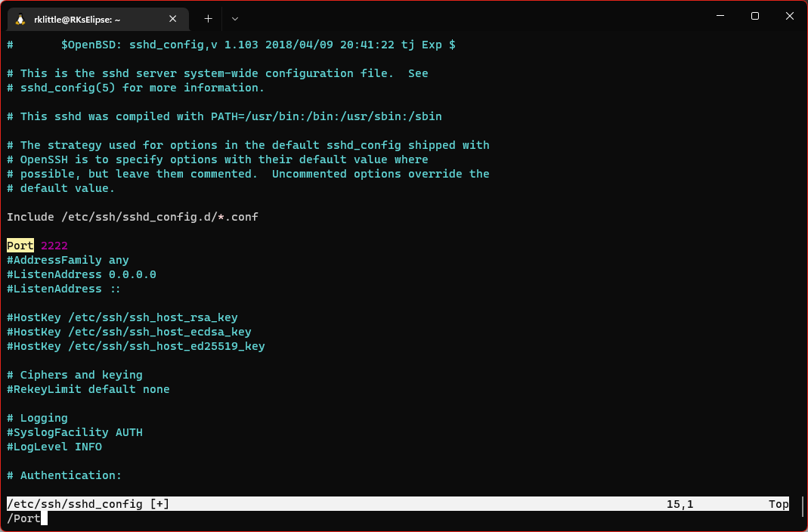
Task: Click the #LogLevel INFO line
Action: point(54,447)
